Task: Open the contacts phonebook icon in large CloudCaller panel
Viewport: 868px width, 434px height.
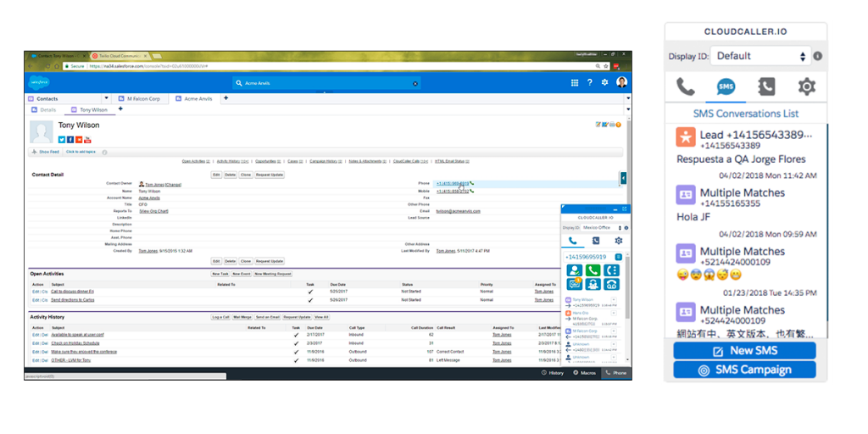Action: point(766,87)
